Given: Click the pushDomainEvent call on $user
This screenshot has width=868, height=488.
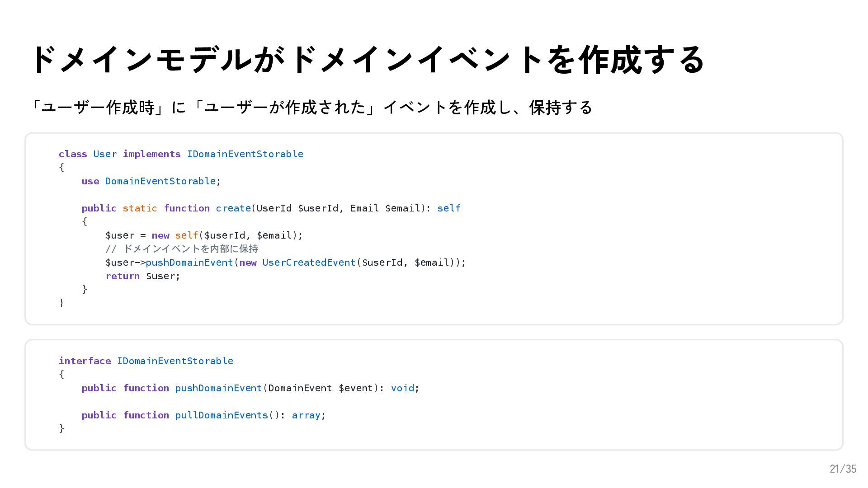Looking at the screenshot, I should pyautogui.click(x=189, y=263).
